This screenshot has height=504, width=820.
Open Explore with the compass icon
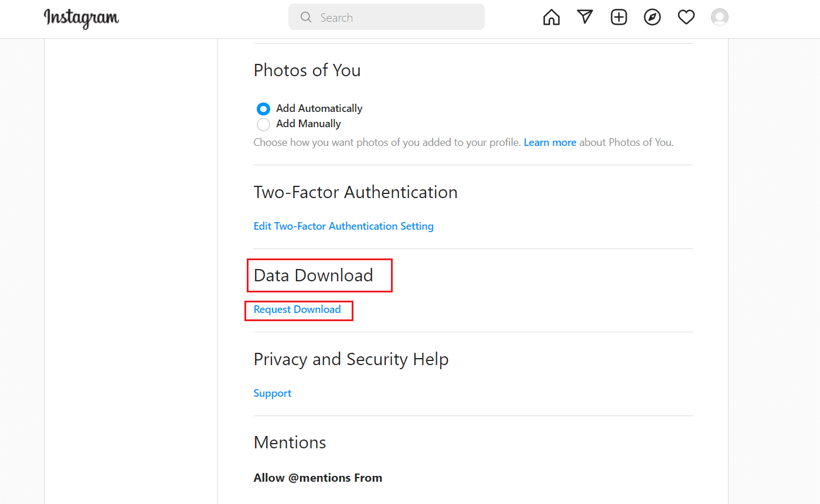[652, 17]
